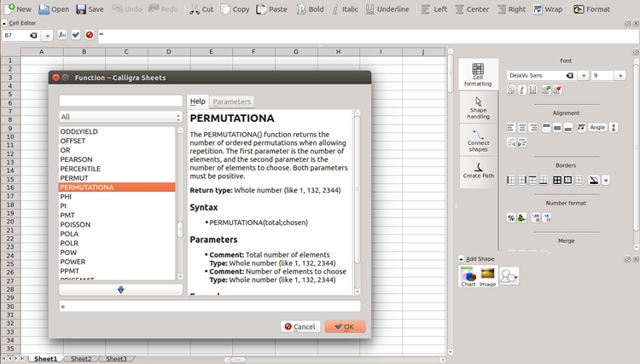The width and height of the screenshot is (640, 364).
Task: Clear the B7 cell address field
Action: tap(33, 36)
